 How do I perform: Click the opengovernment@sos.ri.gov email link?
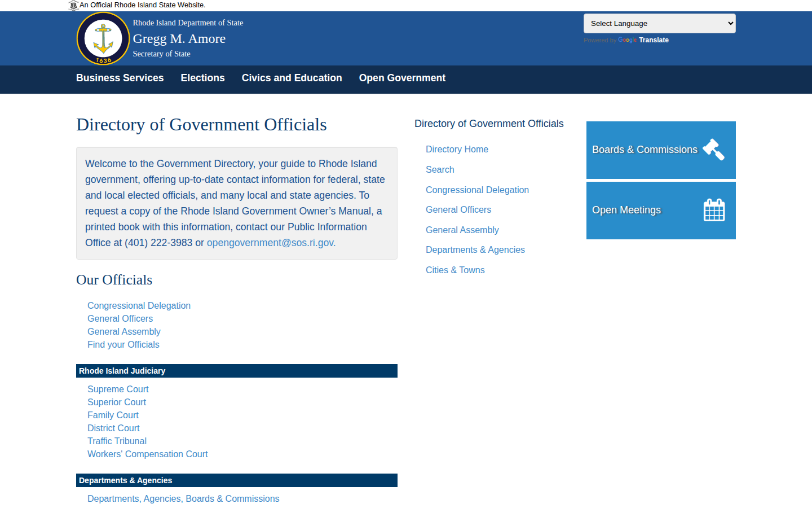pyautogui.click(x=271, y=243)
